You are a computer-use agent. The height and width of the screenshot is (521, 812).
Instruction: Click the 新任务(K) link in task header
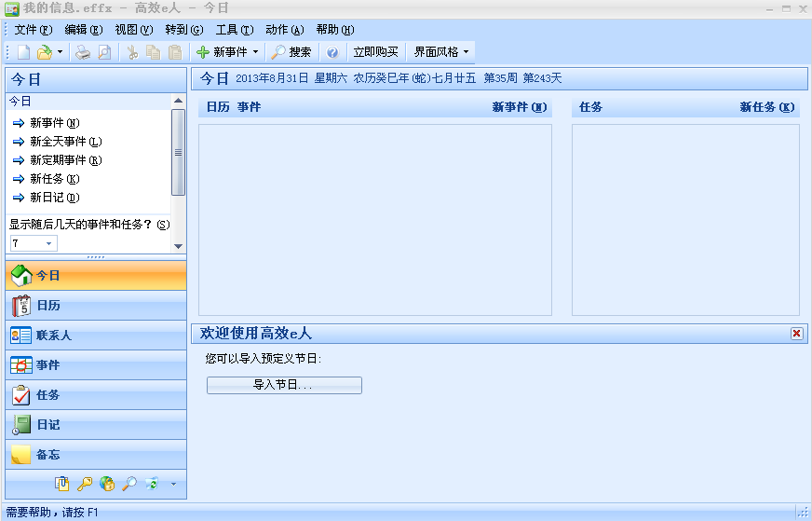click(768, 107)
